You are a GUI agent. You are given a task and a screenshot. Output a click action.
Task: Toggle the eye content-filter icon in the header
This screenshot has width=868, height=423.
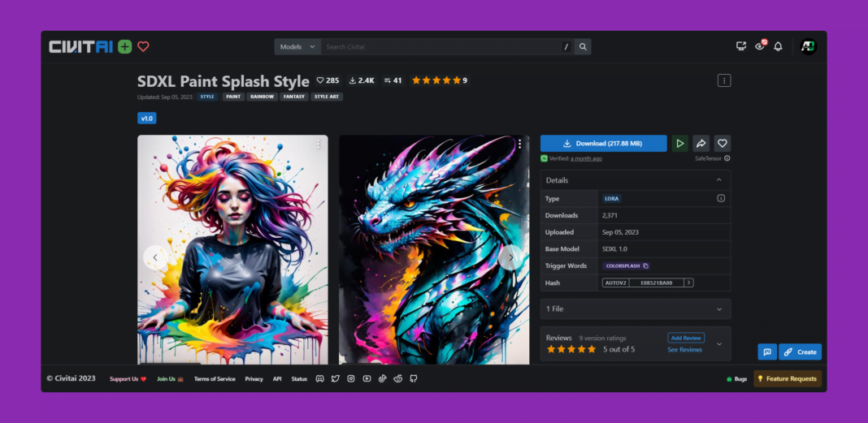[x=760, y=47]
